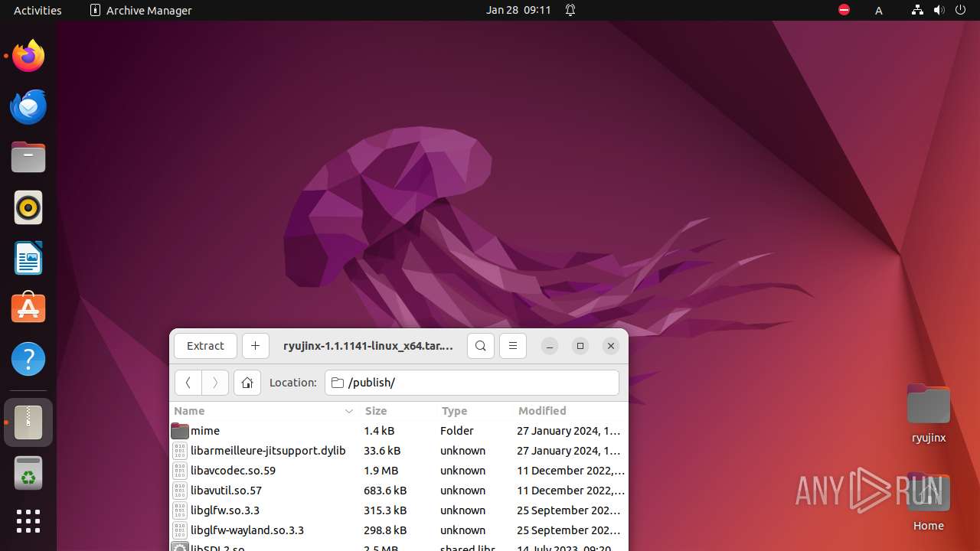
Task: Open the Files manager dock icon
Action: click(x=28, y=157)
